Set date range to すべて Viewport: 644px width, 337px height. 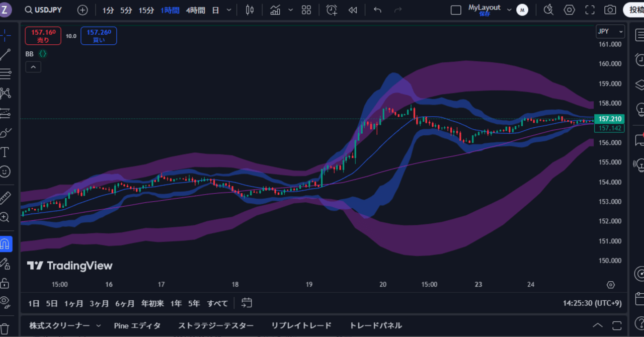tap(217, 303)
